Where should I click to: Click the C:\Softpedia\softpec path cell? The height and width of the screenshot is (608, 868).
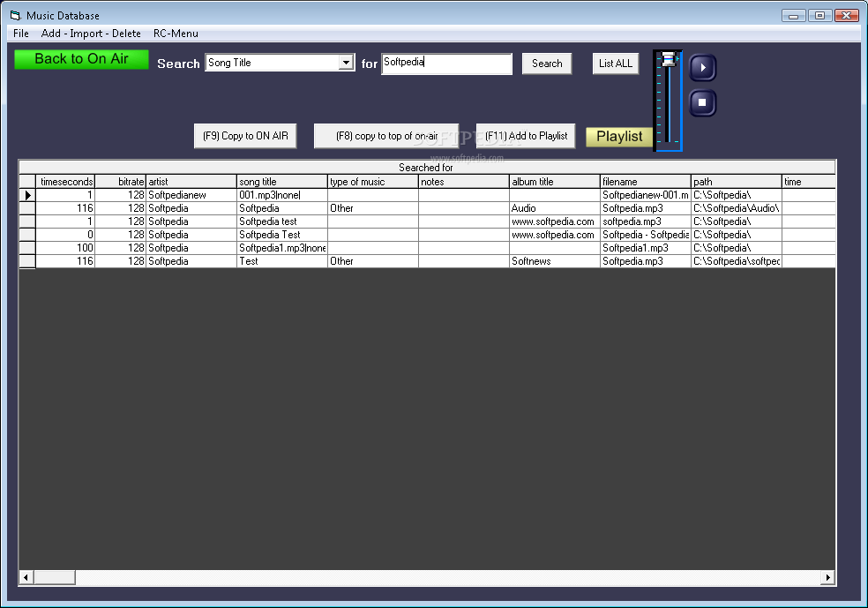coord(737,261)
